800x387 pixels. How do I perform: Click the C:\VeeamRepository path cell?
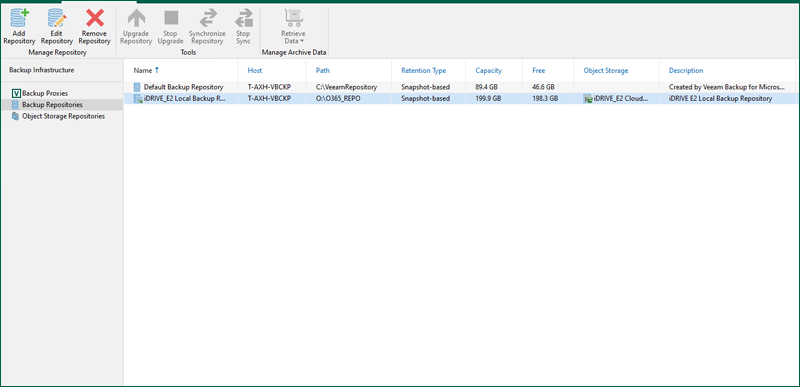coord(346,87)
